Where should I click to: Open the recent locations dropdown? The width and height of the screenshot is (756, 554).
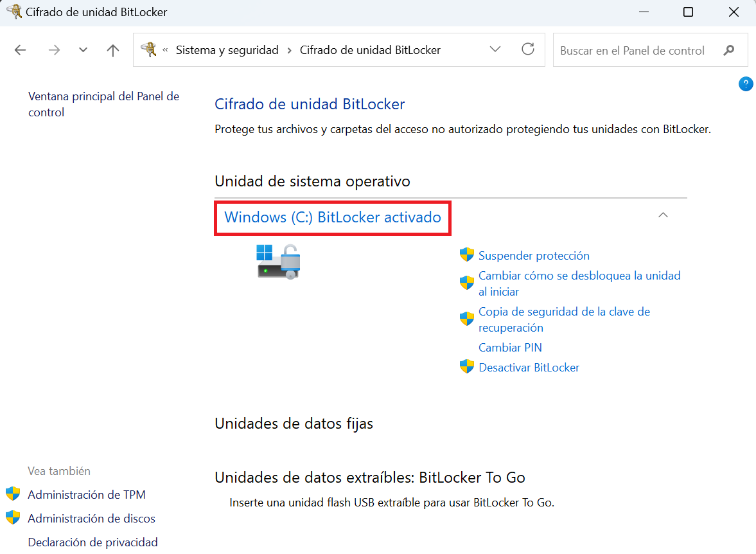click(83, 50)
